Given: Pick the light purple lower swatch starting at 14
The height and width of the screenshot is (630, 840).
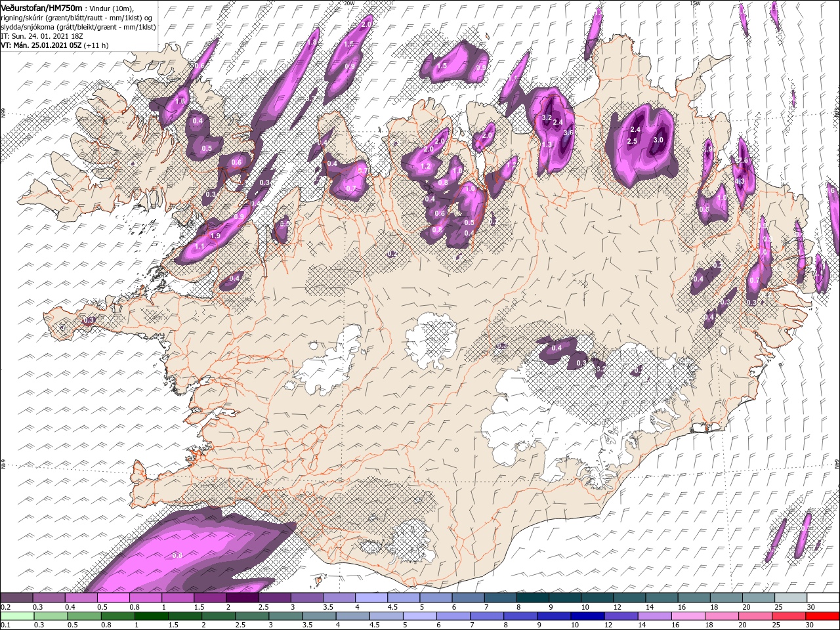Looking at the screenshot, I should [655, 616].
